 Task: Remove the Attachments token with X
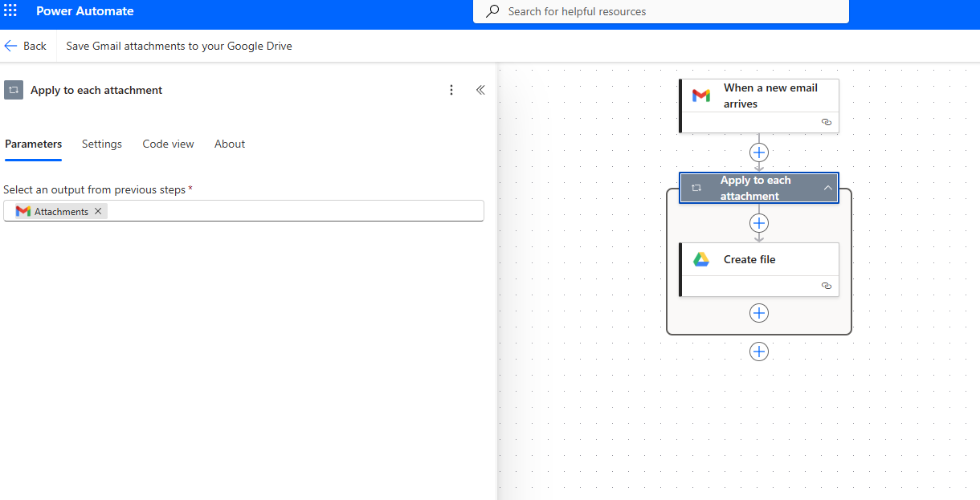[98, 211]
